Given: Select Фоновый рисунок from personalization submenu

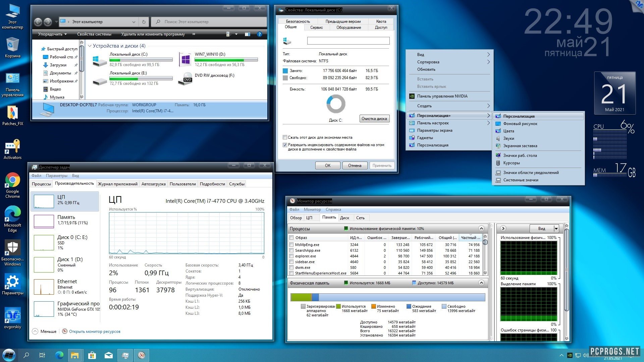Looking at the screenshot, I should (x=520, y=124).
